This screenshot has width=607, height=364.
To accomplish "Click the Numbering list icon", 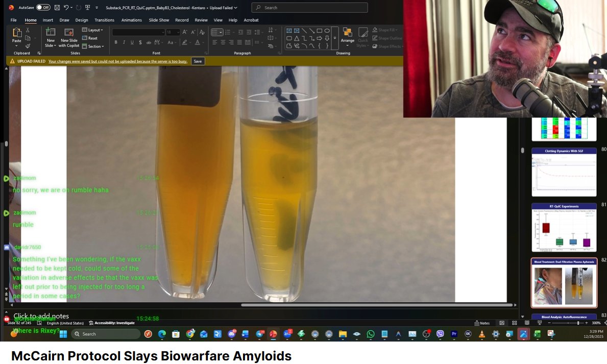I will (228, 32).
